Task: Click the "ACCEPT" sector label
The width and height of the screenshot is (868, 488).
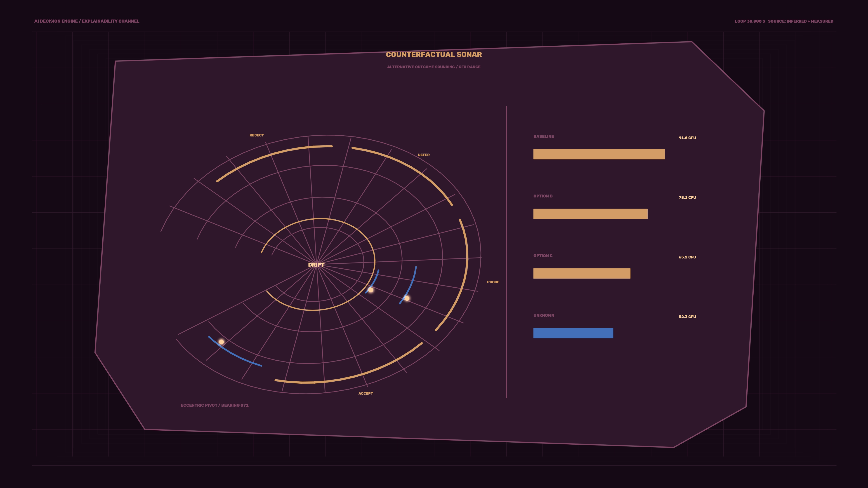Action: pos(366,393)
